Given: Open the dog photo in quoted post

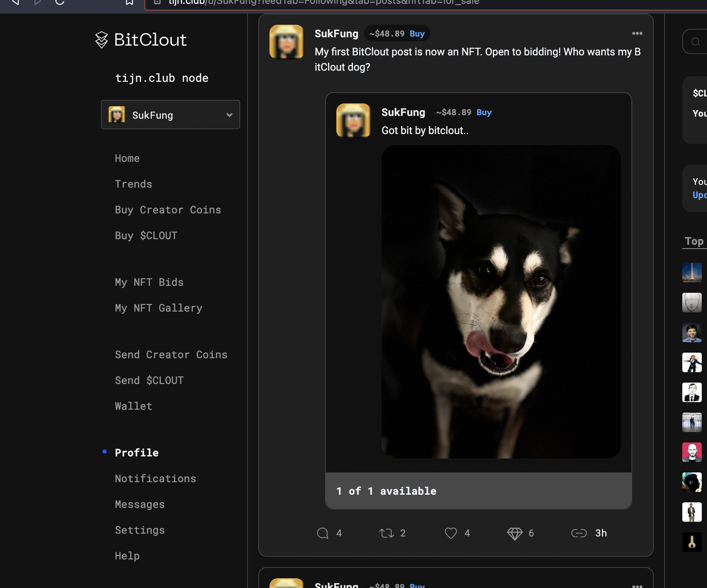Looking at the screenshot, I should click(x=501, y=301).
